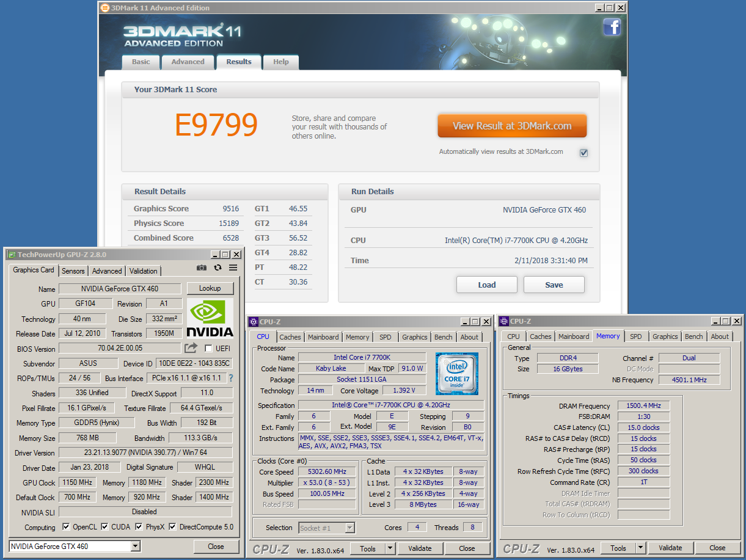Open the Sensors tab in GPU-Z
The width and height of the screenshot is (746, 560).
73,271
